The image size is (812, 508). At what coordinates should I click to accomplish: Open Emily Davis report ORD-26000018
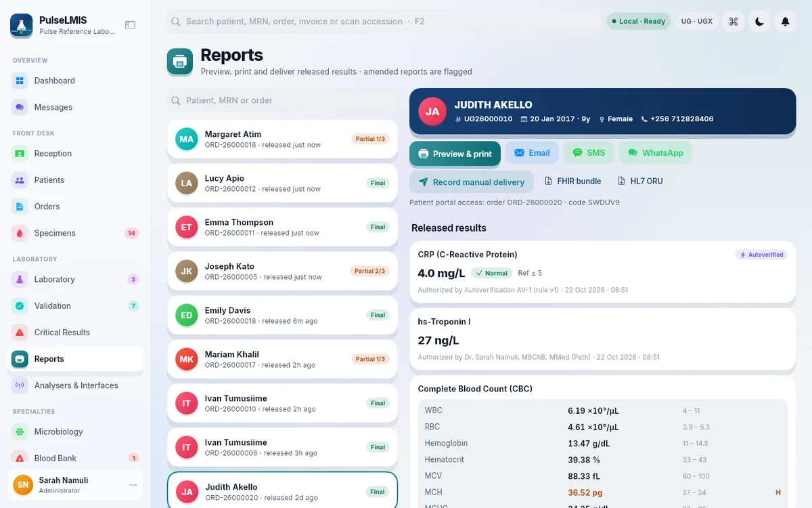click(282, 316)
